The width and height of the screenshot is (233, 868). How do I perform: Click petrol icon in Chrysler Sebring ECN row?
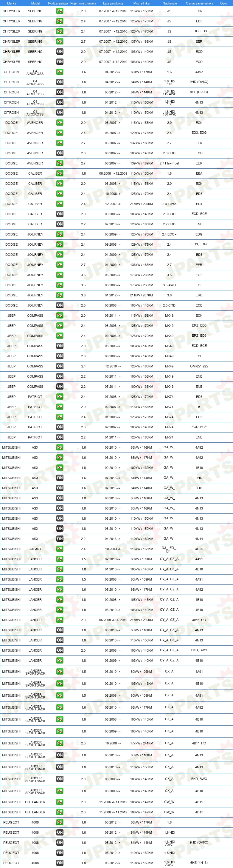tap(60, 11)
